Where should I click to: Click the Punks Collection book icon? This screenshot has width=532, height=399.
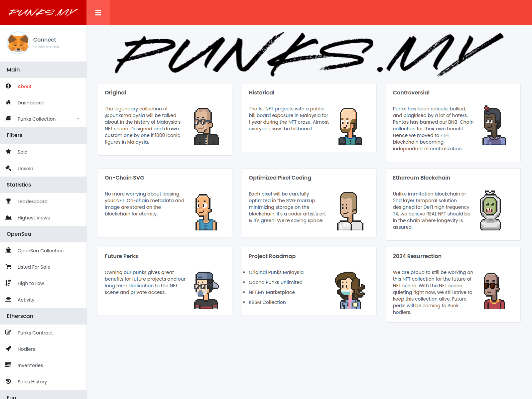(8, 119)
